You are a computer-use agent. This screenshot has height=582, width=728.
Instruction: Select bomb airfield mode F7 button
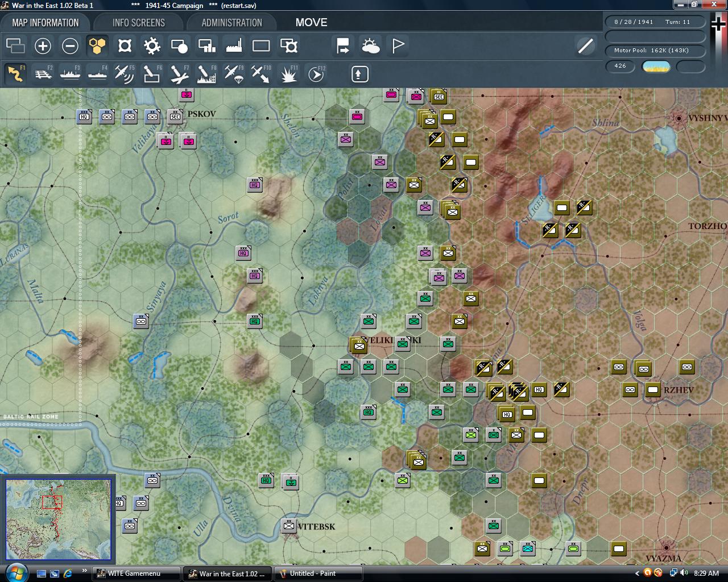[x=179, y=74]
